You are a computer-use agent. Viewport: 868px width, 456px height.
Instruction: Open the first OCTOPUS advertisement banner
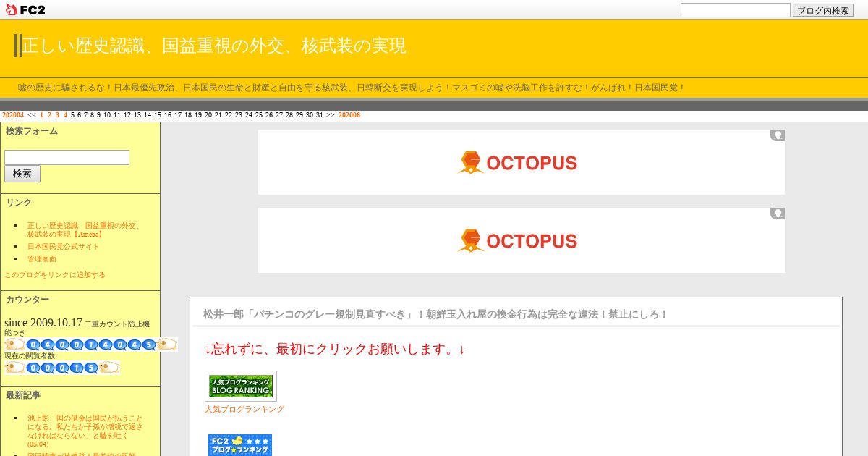(522, 162)
